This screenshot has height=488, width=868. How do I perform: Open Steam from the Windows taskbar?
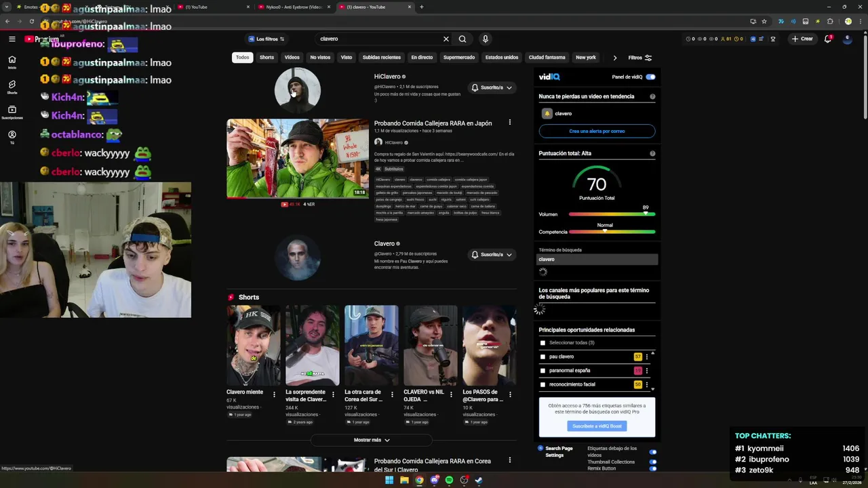click(479, 480)
